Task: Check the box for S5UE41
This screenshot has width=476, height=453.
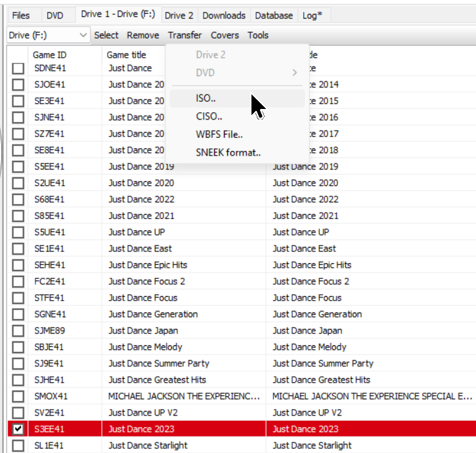Action: tap(18, 232)
